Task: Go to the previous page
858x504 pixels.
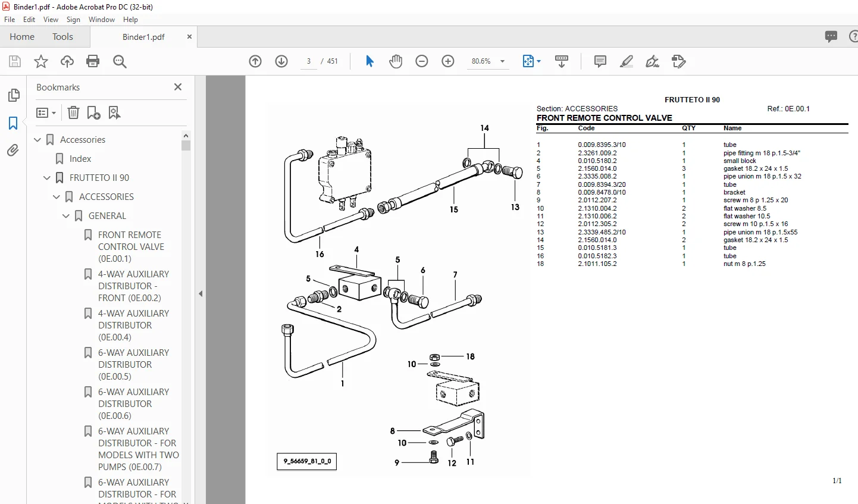Action: (x=255, y=61)
